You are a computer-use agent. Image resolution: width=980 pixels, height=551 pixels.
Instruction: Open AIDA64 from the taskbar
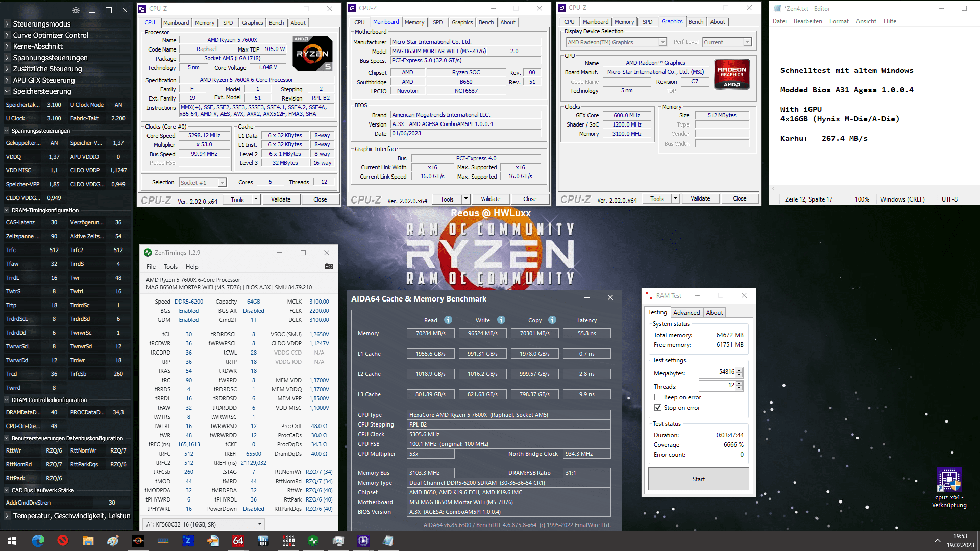[238, 540]
